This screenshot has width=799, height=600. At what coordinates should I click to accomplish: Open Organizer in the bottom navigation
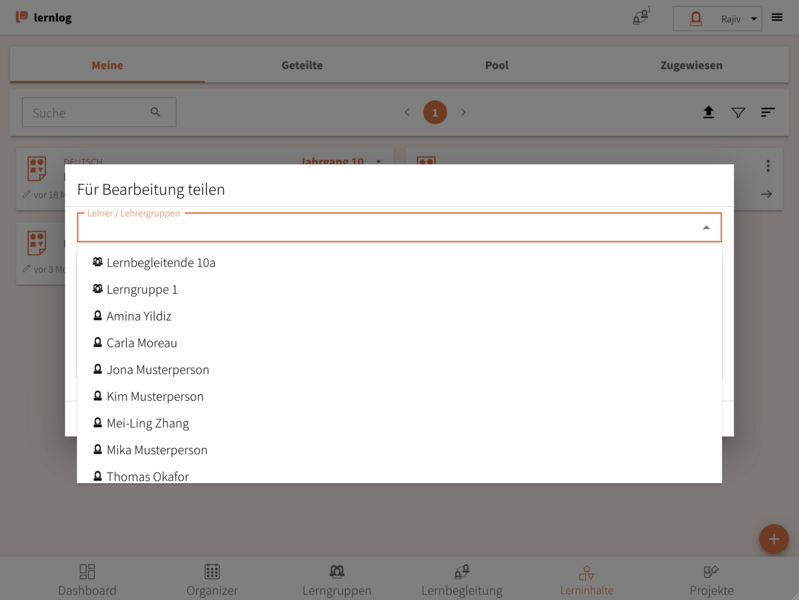(x=212, y=579)
